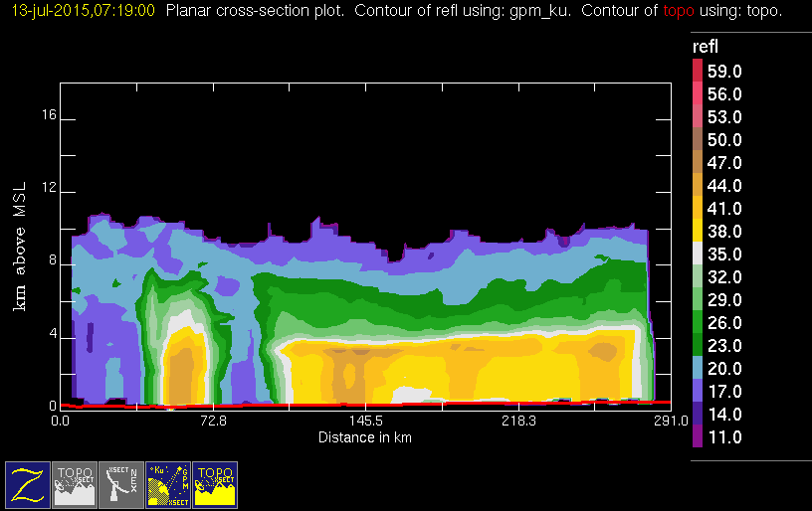Click the 47.0 legend value
Image resolution: width=812 pixels, height=511 pixels.
point(724,162)
